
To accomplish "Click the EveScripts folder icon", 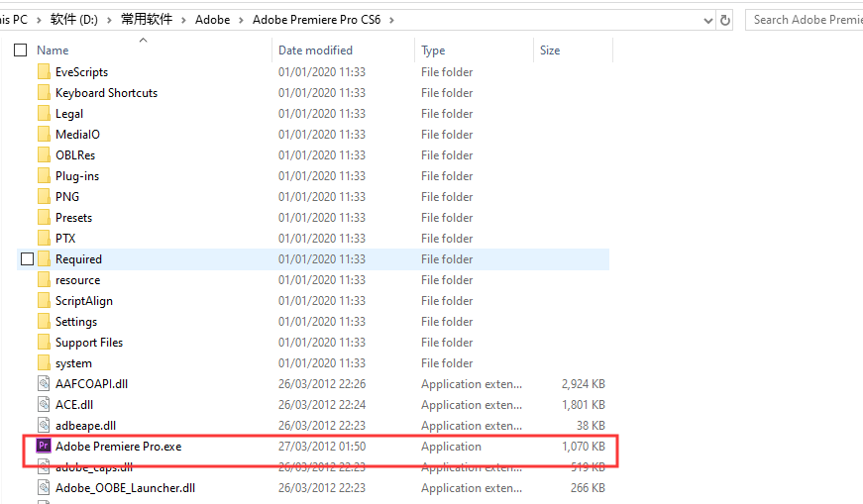I will pos(44,71).
